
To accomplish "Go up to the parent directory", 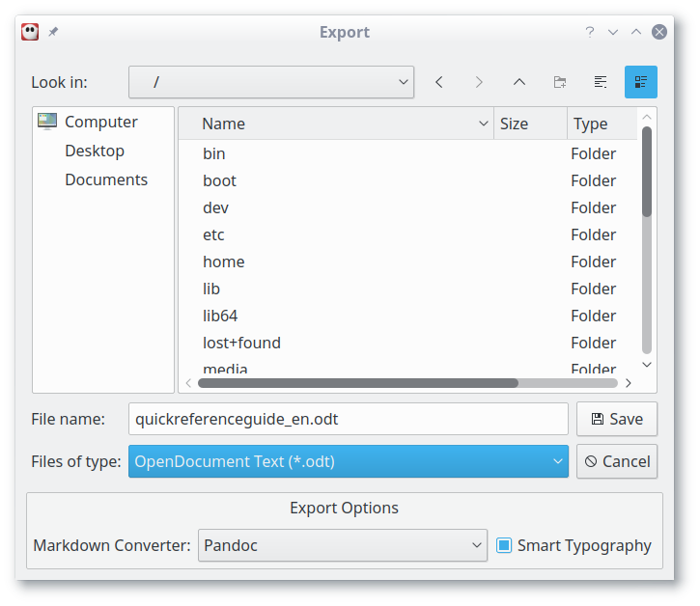I will pos(519,82).
